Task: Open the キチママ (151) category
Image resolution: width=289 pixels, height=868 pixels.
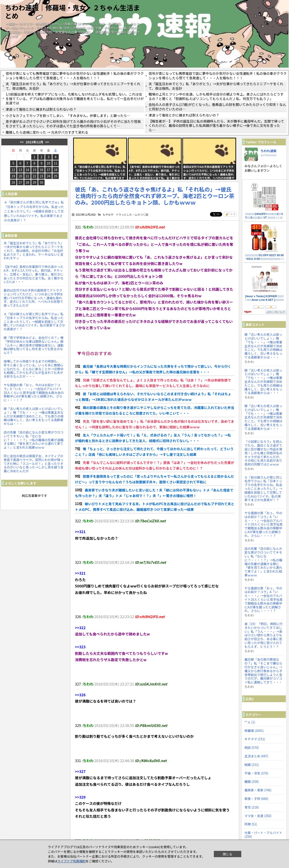Action: click(x=255, y=739)
